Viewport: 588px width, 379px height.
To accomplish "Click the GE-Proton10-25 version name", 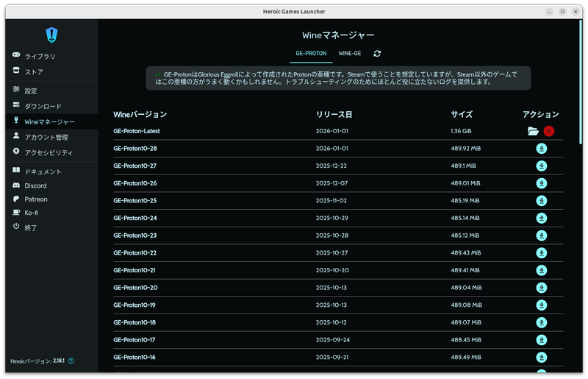I will pyautogui.click(x=135, y=201).
